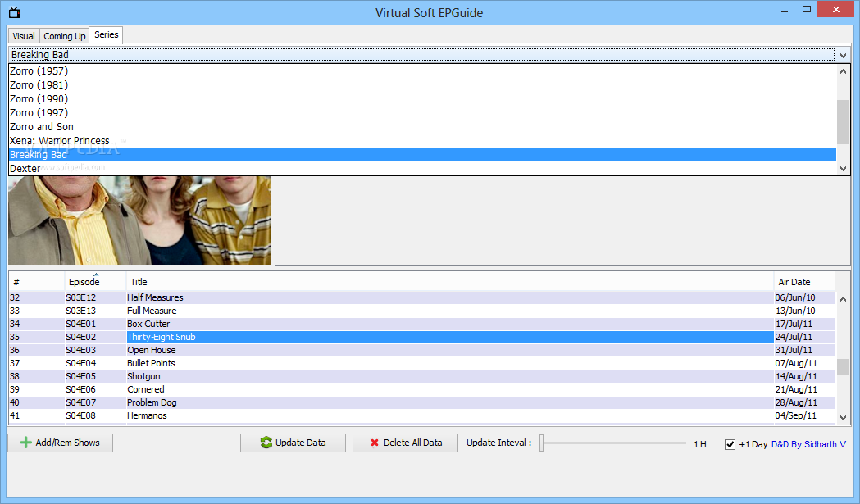This screenshot has width=860, height=504.
Task: Select the Full Measure episode row
Action: click(x=421, y=311)
